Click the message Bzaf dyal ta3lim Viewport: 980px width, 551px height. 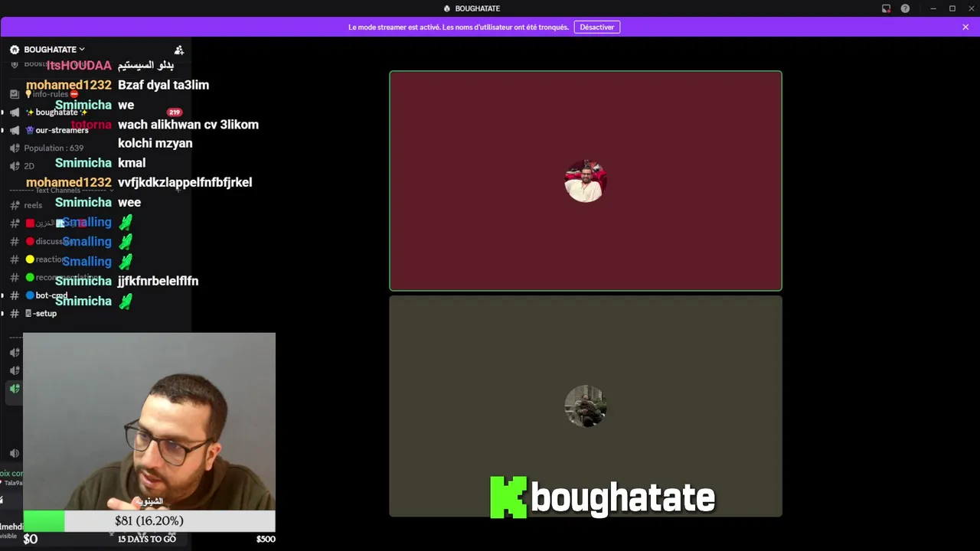(x=163, y=85)
